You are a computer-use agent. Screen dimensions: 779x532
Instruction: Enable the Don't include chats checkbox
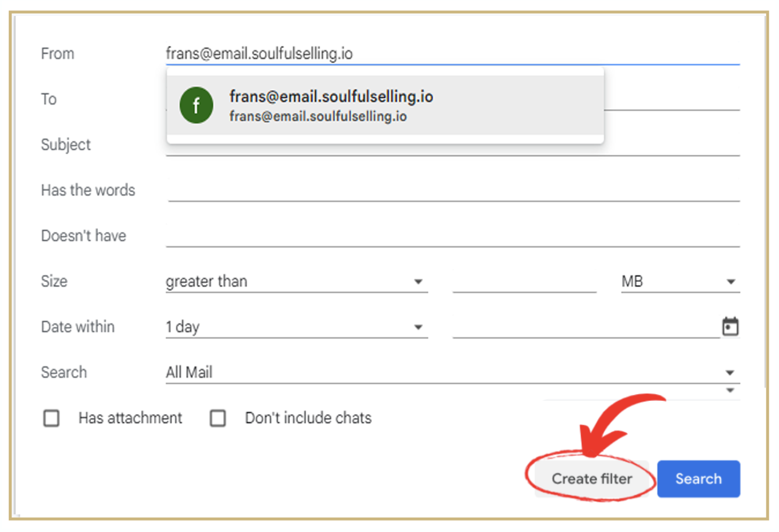pyautogui.click(x=218, y=418)
